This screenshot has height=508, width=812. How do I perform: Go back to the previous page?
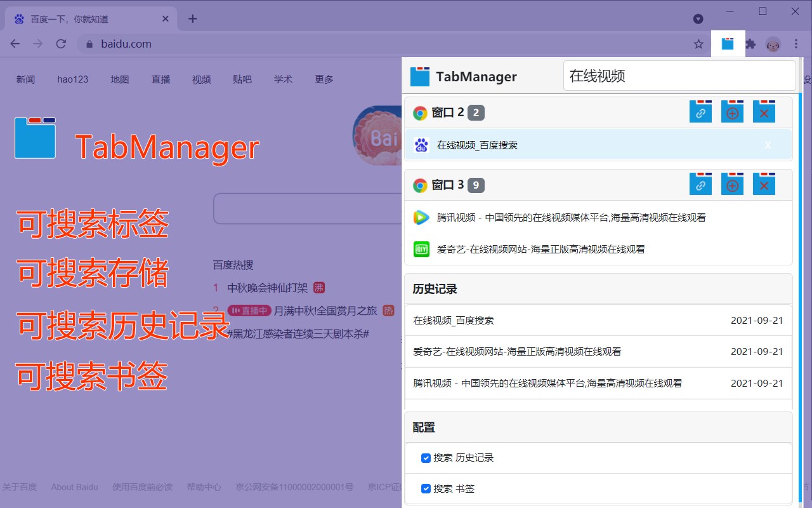click(x=15, y=44)
